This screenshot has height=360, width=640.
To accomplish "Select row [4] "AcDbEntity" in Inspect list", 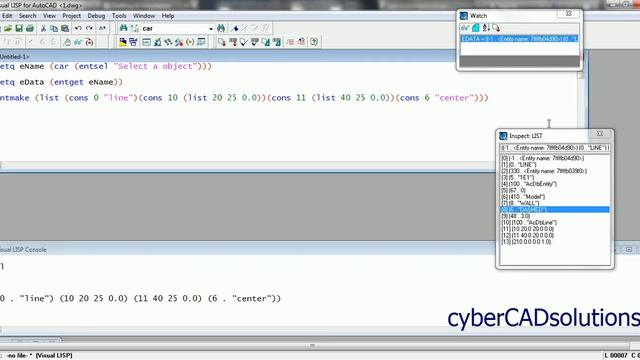I will click(x=554, y=184).
